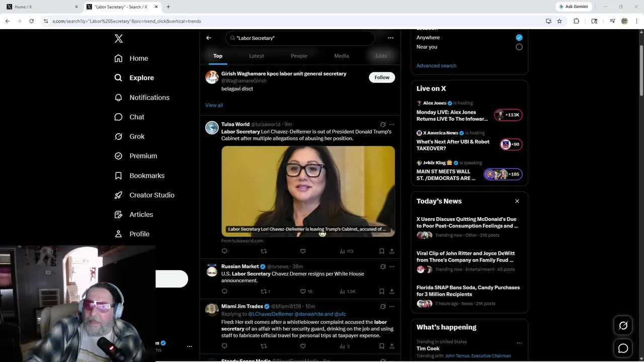Open search options three-dot menu
Screen dimensions: 644x362
coord(390,38)
